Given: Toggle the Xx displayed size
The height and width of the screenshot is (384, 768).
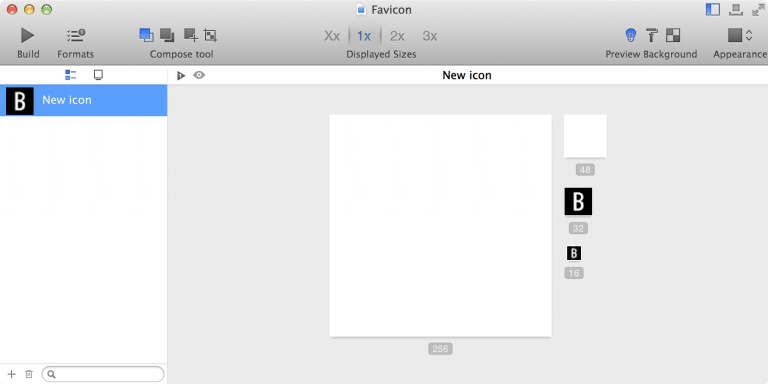Looking at the screenshot, I should click(x=332, y=36).
